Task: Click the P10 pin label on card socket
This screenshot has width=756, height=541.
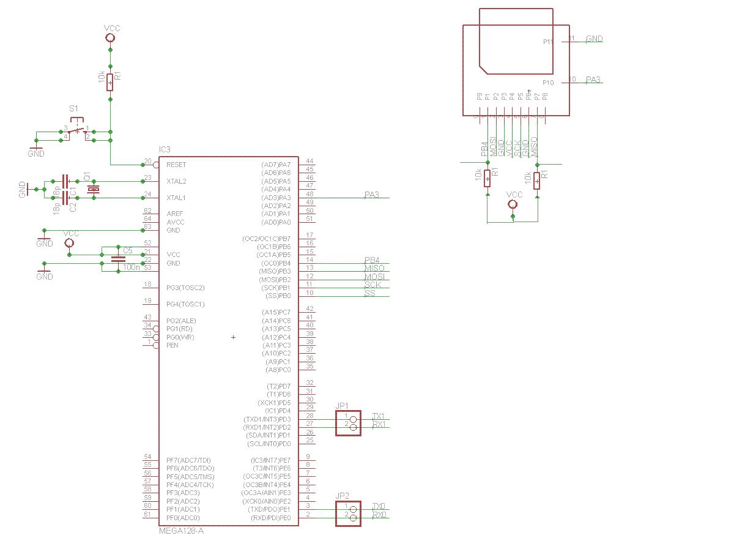Action: [x=548, y=83]
